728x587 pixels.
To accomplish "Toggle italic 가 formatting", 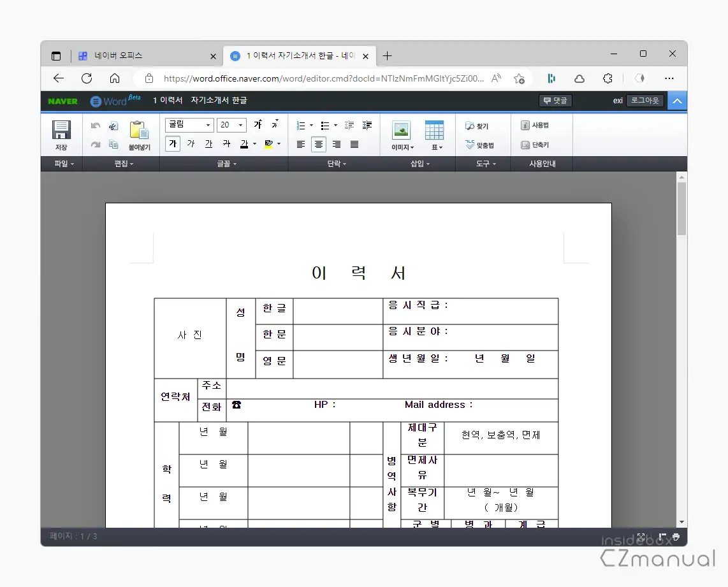I will point(191,143).
